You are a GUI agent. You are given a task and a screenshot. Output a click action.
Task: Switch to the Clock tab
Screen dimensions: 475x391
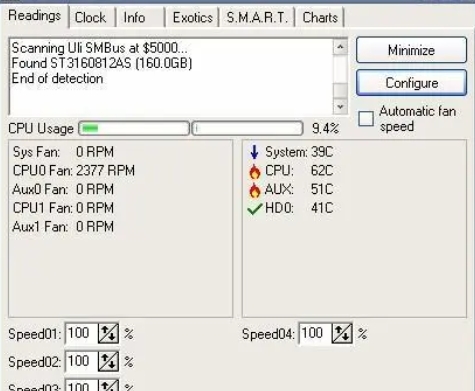point(90,17)
